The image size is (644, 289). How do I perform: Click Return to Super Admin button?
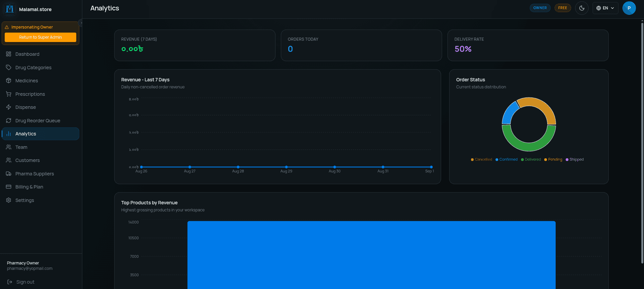pyautogui.click(x=40, y=37)
